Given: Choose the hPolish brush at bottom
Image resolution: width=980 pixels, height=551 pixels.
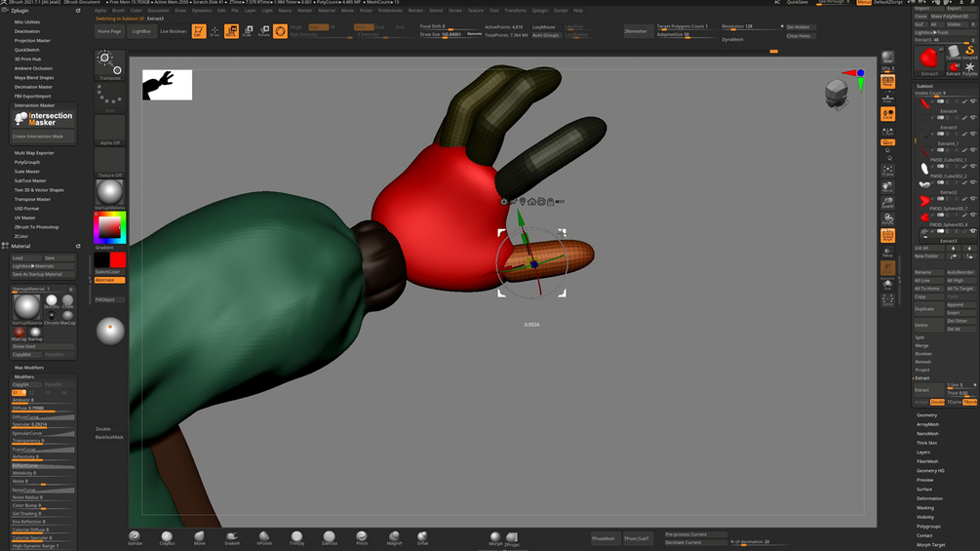Looking at the screenshot, I should (264, 538).
